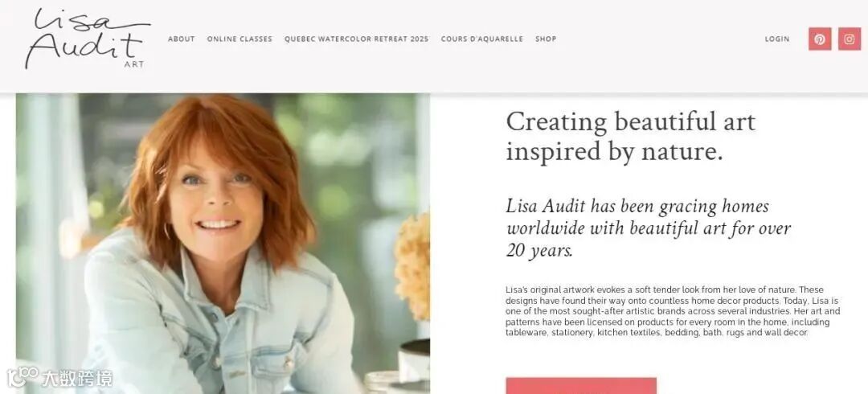Click the coral button below the paragraph
Image resolution: width=868 pixels, height=394 pixels.
581,386
